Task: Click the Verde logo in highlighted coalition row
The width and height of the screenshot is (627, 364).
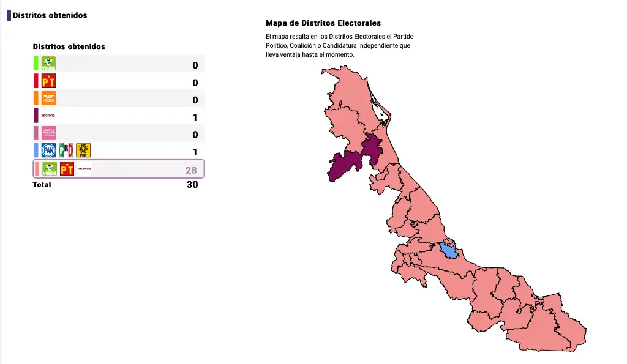Action: [50, 169]
